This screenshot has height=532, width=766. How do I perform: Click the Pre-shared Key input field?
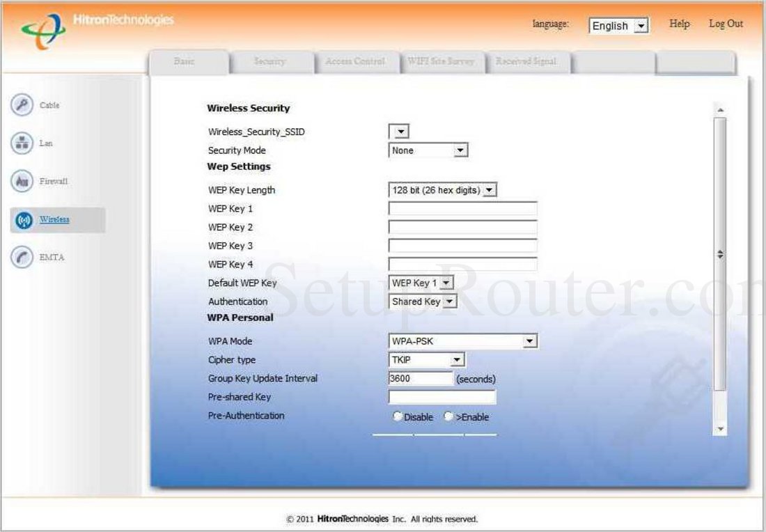tap(441, 398)
